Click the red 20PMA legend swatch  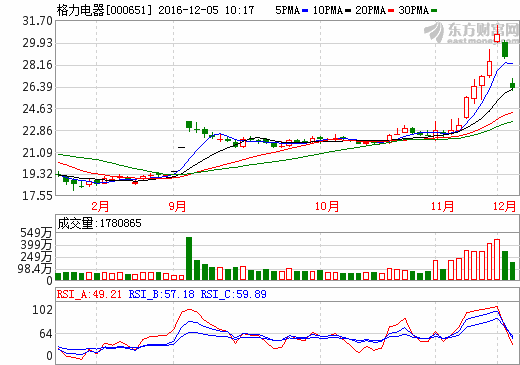[x=391, y=11]
